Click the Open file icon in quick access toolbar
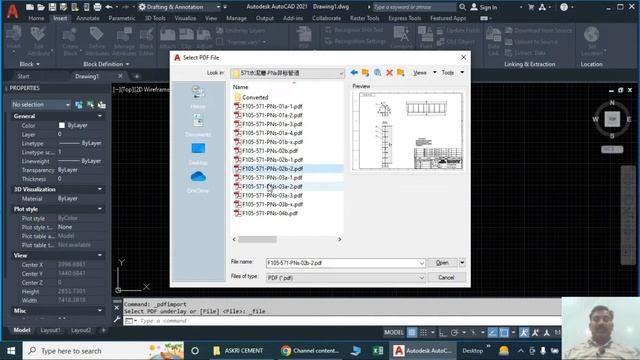 pos(41,7)
